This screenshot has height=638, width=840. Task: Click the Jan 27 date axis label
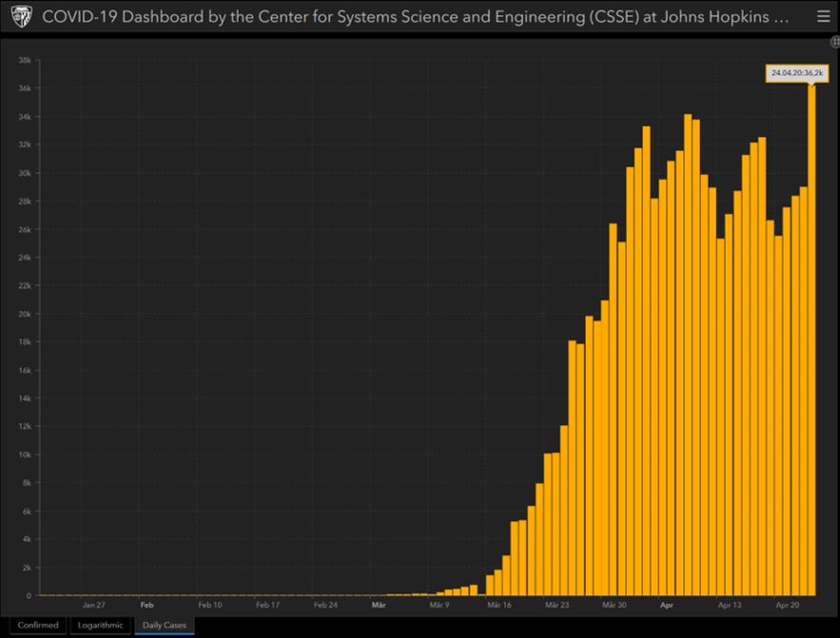[94, 605]
